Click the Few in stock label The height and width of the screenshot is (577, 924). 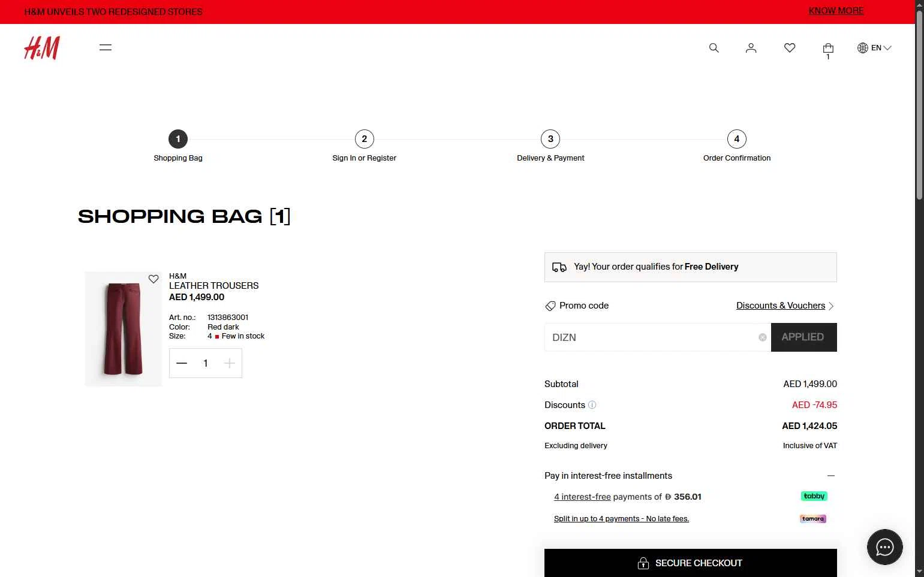tap(243, 336)
